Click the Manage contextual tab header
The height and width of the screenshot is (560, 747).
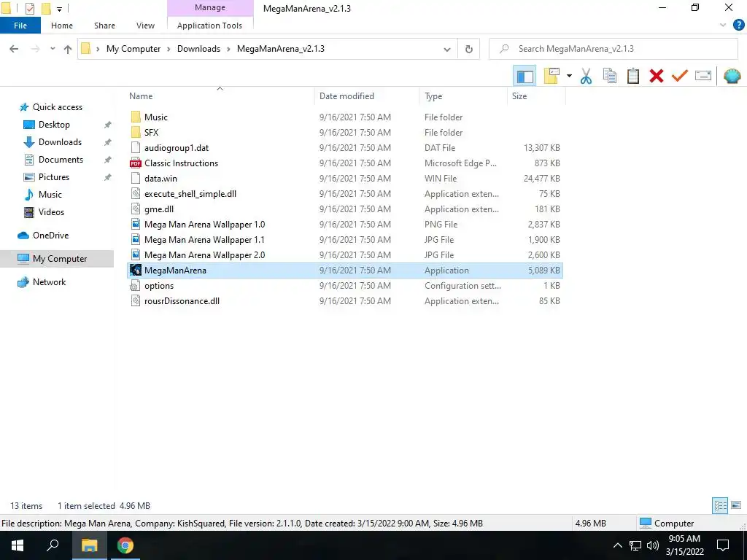click(210, 7)
